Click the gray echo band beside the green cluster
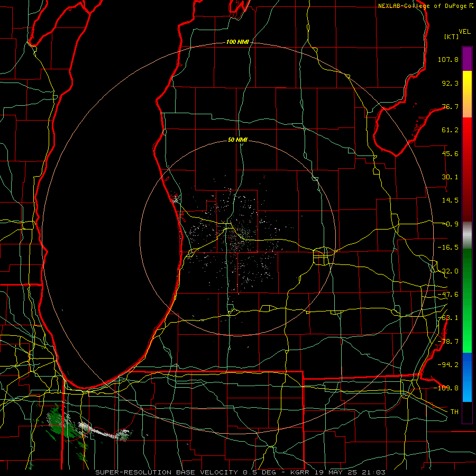Viewport: 476px width, 476px height. click(105, 432)
